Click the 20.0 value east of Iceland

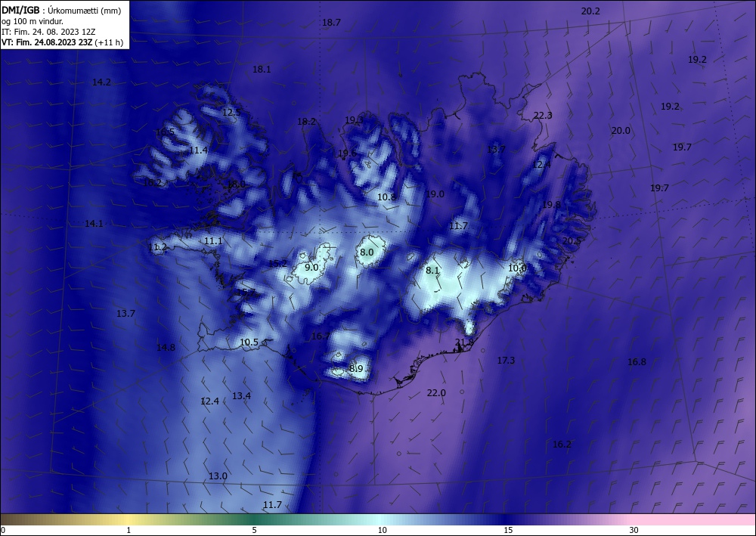tap(621, 131)
